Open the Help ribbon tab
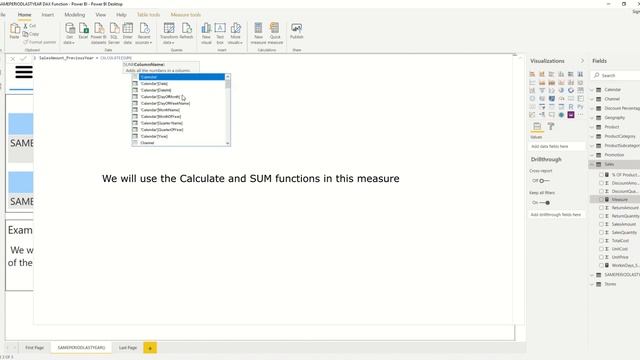 [x=121, y=15]
